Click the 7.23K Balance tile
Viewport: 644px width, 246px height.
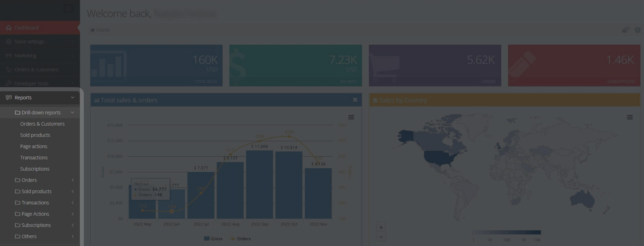click(x=296, y=66)
